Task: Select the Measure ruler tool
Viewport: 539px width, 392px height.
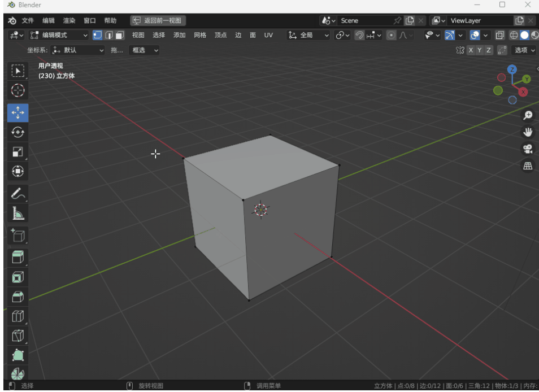Action: (18, 213)
